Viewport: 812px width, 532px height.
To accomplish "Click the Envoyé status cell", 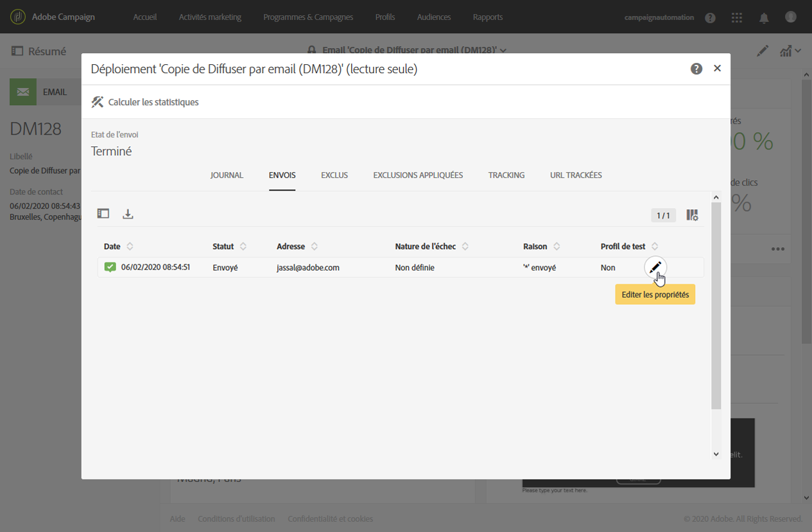I will 225,268.
